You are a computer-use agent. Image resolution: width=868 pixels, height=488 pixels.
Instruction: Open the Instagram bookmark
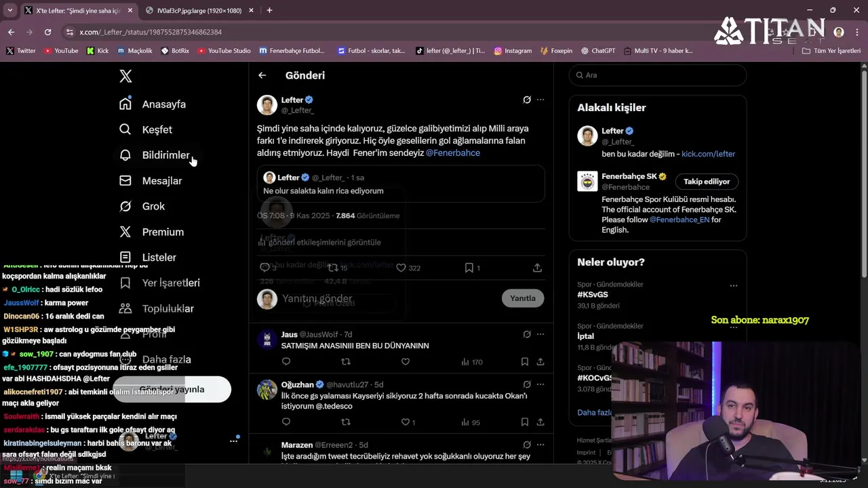[513, 51]
